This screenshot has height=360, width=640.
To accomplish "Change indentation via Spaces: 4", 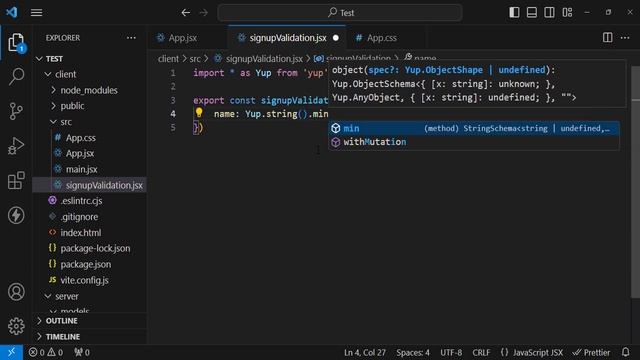I will click(413, 352).
